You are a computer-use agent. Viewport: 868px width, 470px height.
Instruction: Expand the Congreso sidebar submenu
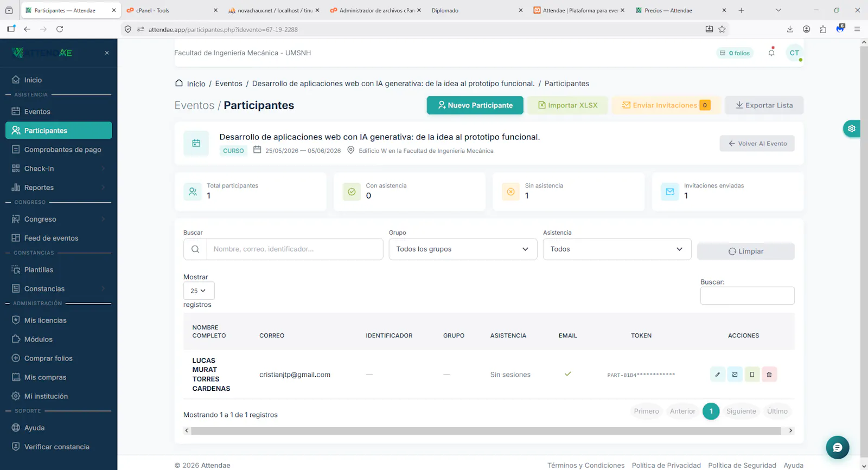coord(59,219)
